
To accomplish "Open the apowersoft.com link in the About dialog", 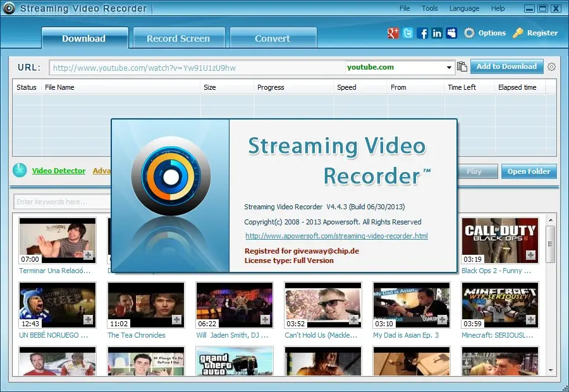I will click(336, 236).
